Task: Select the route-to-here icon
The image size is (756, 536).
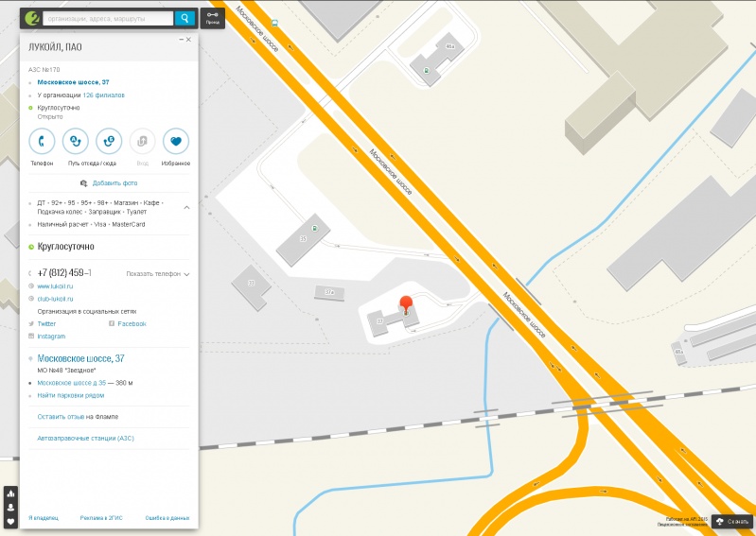Action: (109, 141)
